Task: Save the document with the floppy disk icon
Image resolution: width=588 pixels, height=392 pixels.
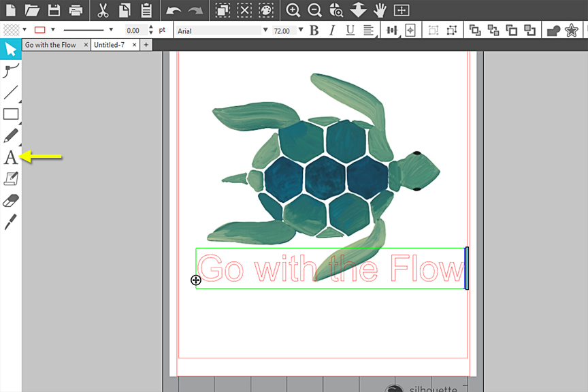Action: pyautogui.click(x=54, y=10)
